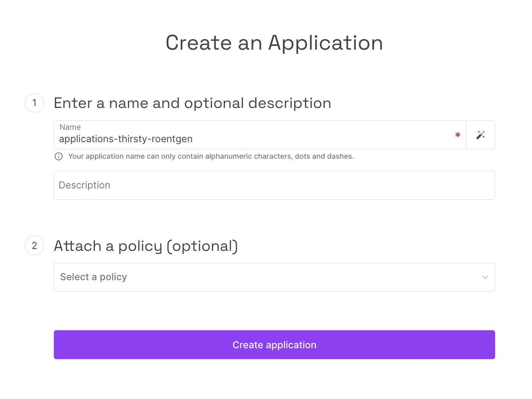Click into the Description field
The height and width of the screenshot is (399, 532).
click(274, 185)
